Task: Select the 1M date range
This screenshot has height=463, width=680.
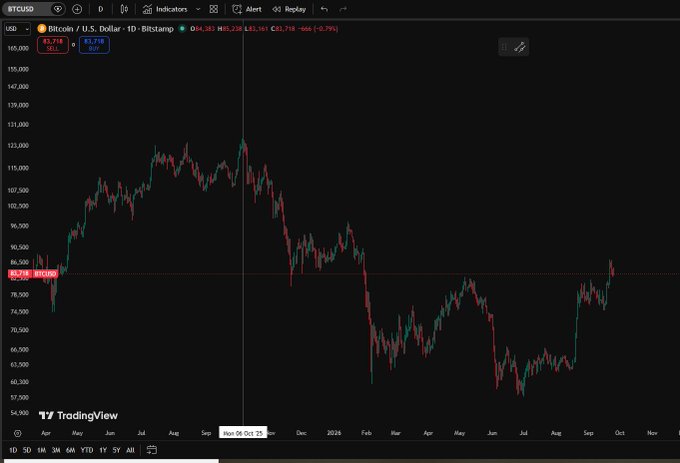Action: 41,450
